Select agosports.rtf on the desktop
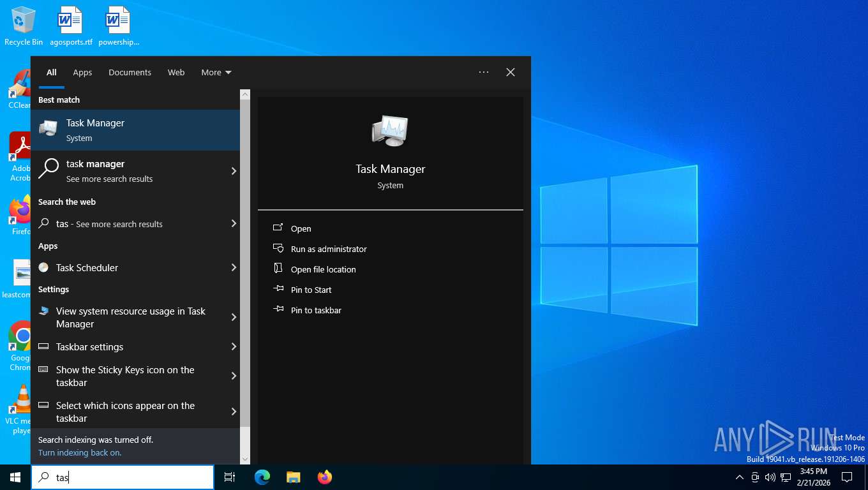868x490 pixels. tap(70, 26)
